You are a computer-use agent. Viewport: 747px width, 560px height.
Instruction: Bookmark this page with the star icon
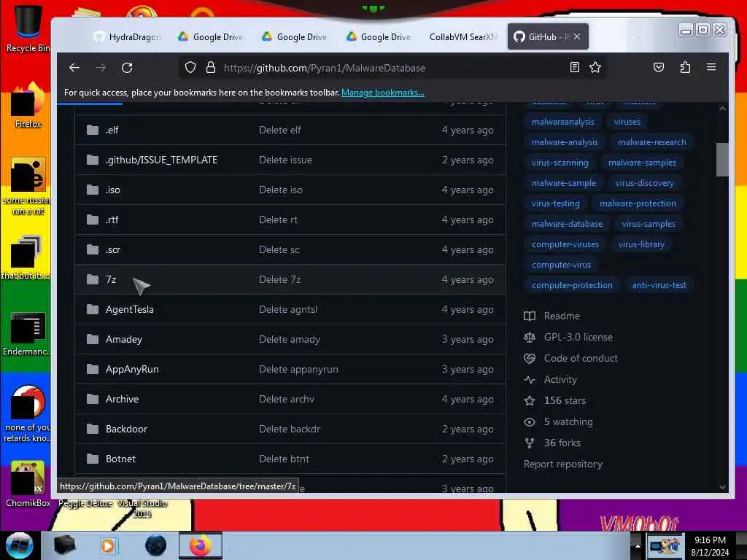(595, 68)
